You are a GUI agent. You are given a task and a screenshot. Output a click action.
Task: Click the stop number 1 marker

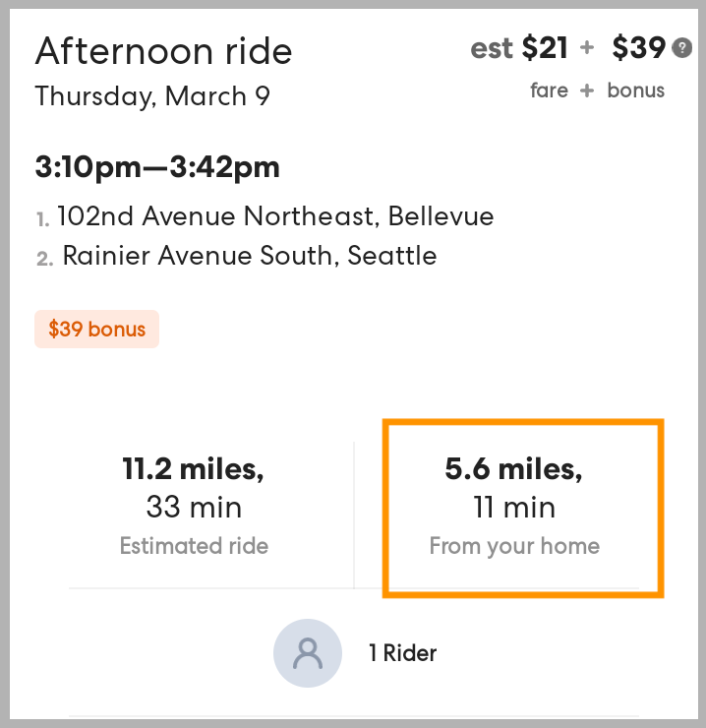pyautogui.click(x=43, y=218)
